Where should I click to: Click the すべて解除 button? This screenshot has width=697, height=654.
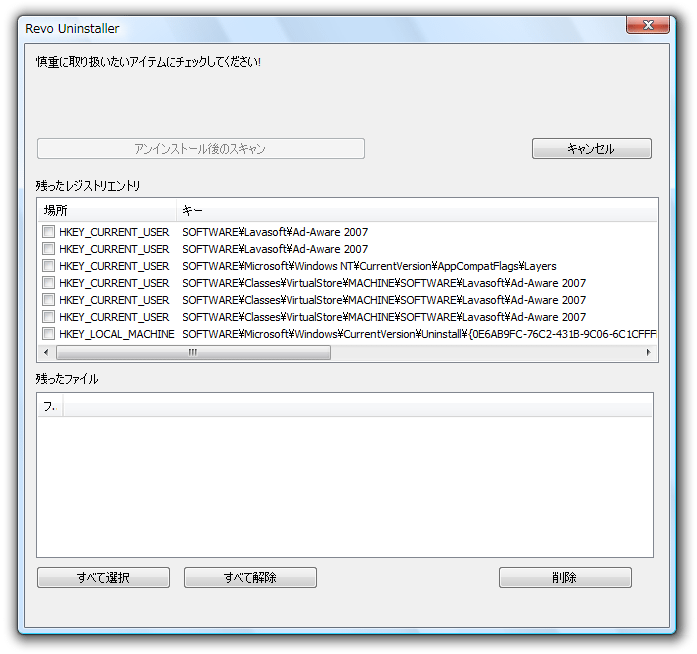pos(250,578)
